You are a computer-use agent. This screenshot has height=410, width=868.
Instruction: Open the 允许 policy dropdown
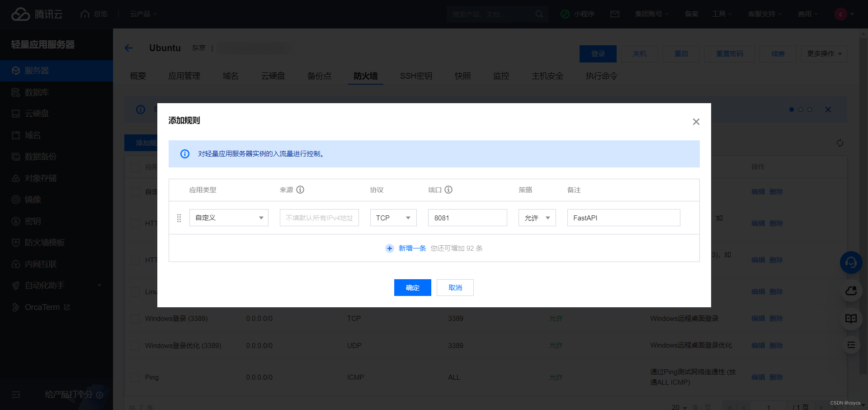537,218
